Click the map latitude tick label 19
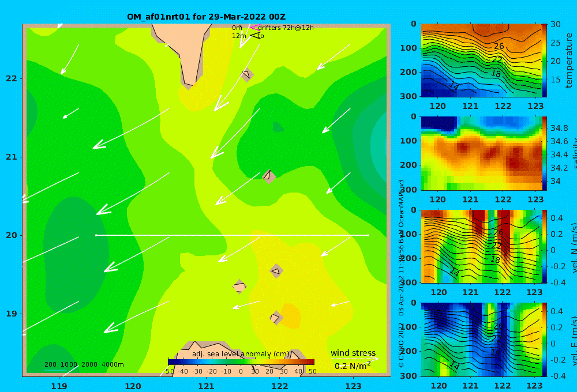Image resolution: width=577 pixels, height=392 pixels. 12,314
